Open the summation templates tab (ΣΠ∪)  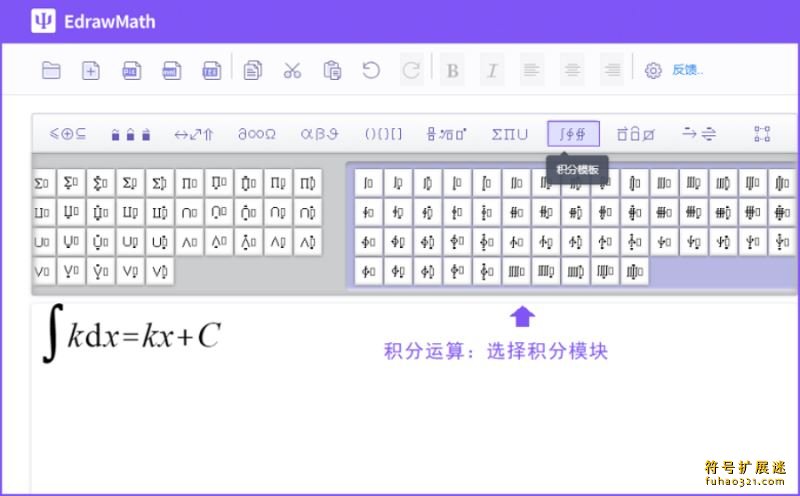(510, 134)
